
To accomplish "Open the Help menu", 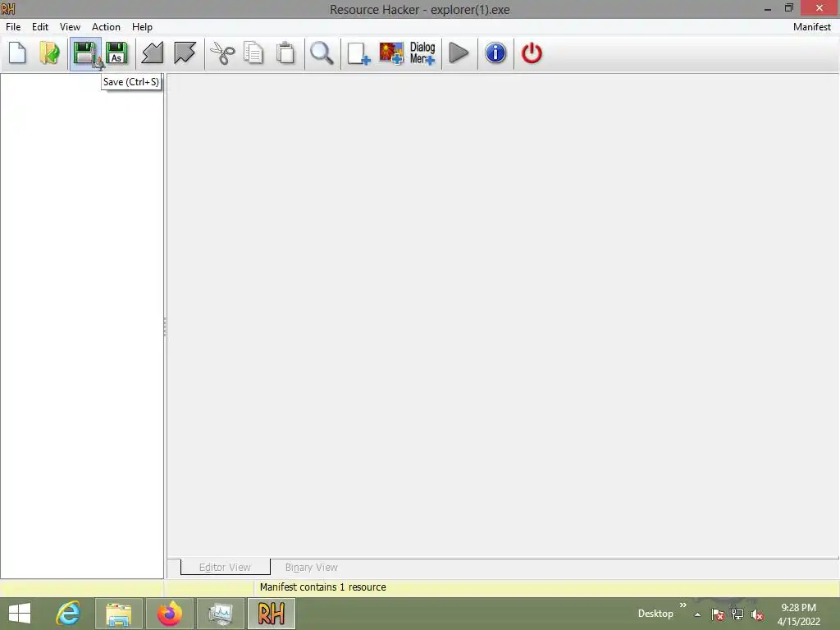I will [142, 27].
